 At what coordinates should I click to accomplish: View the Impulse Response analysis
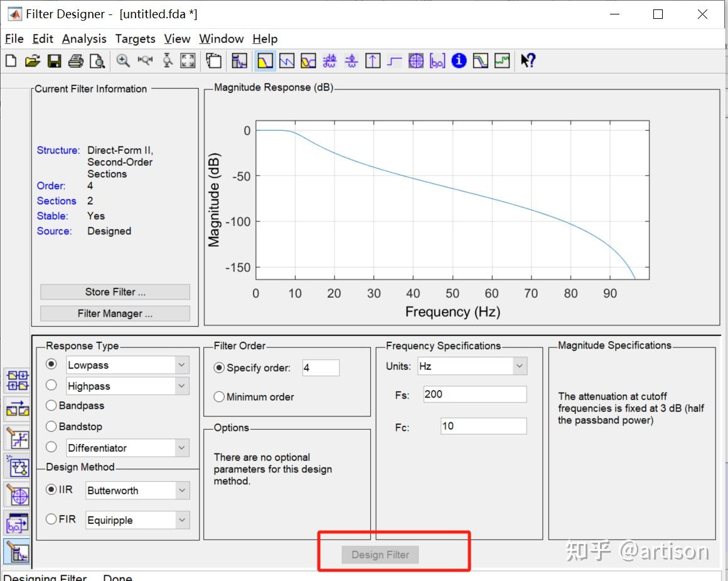pos(373,60)
